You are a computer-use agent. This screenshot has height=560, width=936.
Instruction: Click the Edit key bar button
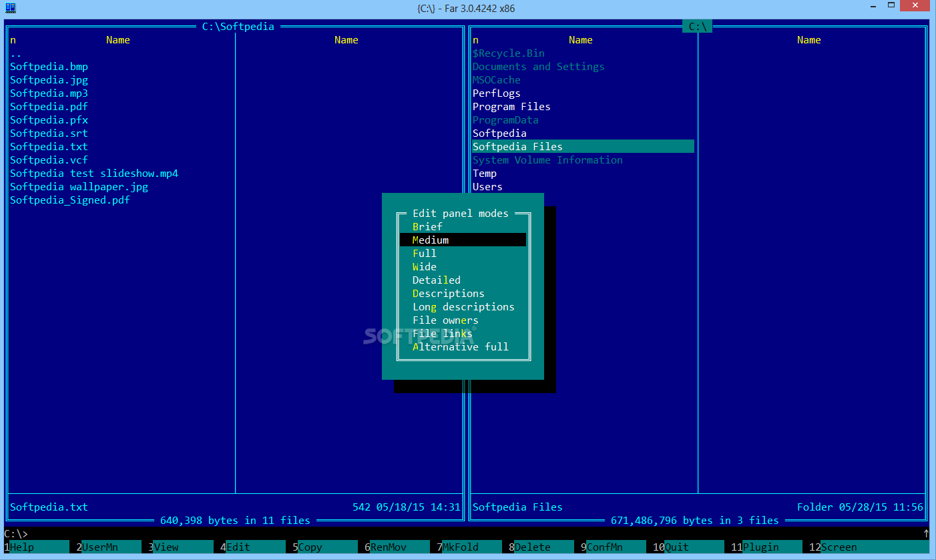pos(252,547)
